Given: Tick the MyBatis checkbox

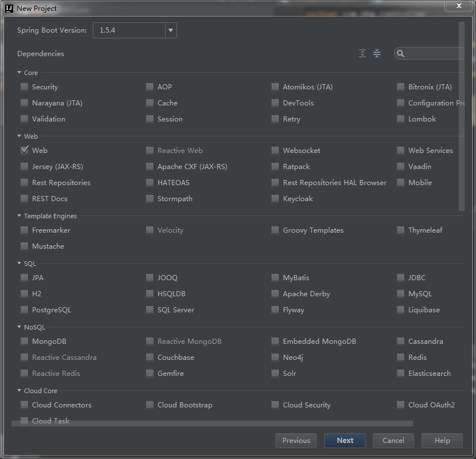Looking at the screenshot, I should pos(275,278).
